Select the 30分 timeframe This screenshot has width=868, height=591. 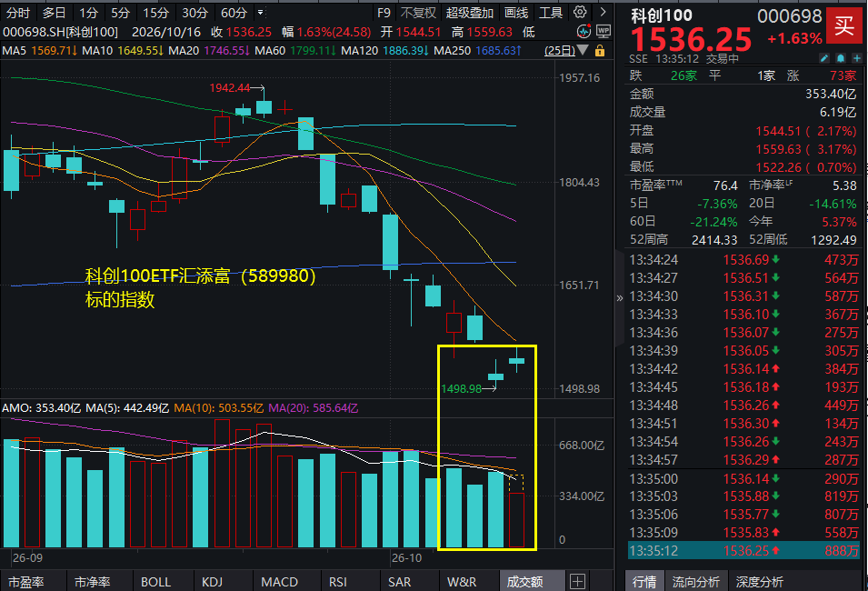point(195,13)
